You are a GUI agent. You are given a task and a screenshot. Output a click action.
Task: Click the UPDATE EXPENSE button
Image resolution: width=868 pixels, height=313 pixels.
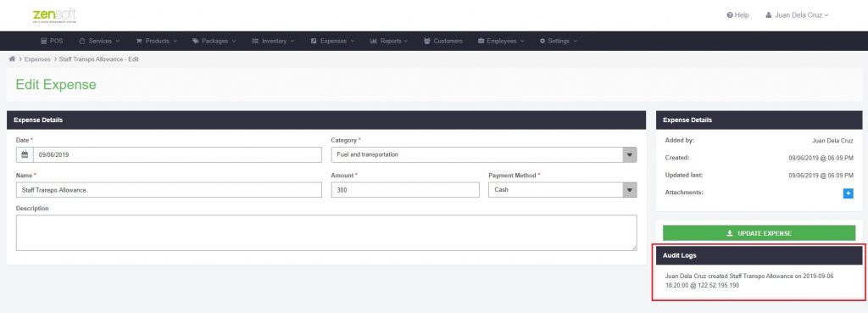[759, 233]
